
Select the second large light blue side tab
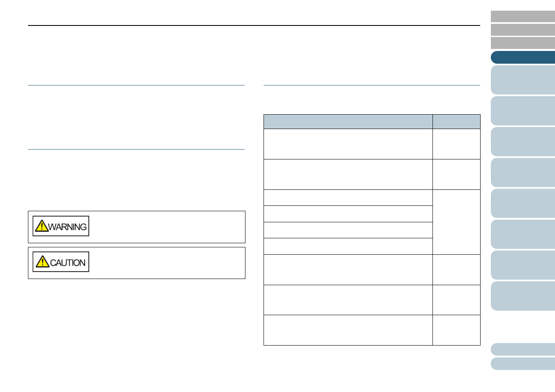coord(523,111)
